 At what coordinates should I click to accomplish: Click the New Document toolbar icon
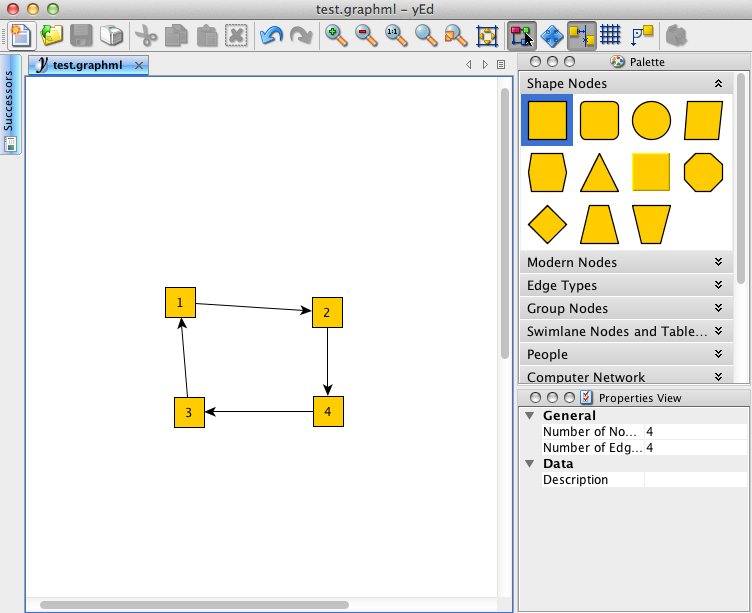pos(23,36)
